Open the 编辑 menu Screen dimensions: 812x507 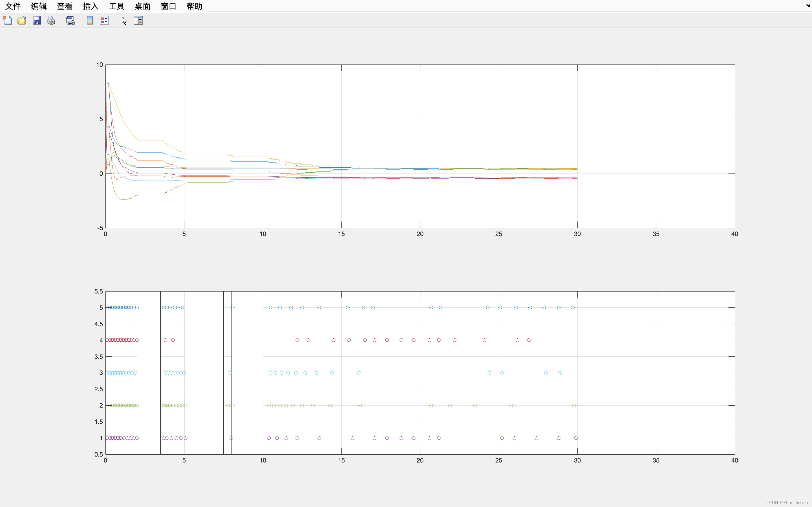(39, 6)
